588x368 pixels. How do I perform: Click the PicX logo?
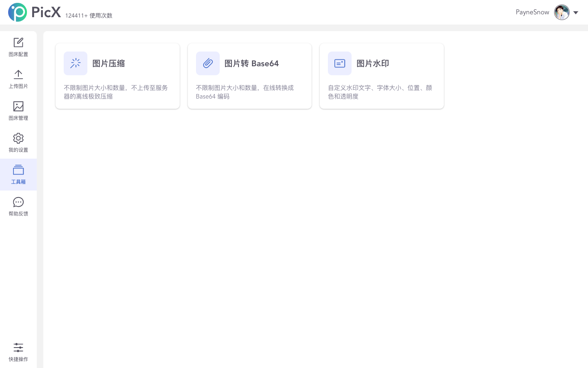click(x=34, y=12)
